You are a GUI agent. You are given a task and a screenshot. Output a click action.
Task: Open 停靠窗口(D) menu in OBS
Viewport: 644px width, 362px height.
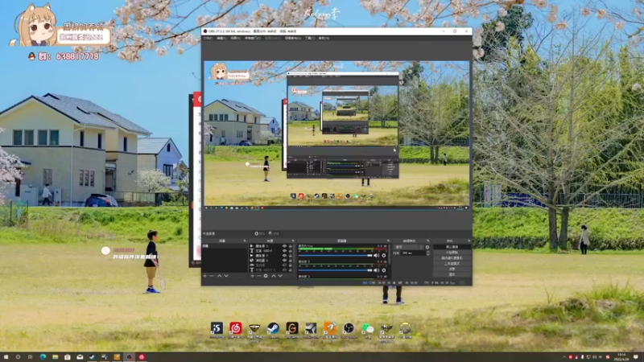pyautogui.click(x=253, y=38)
